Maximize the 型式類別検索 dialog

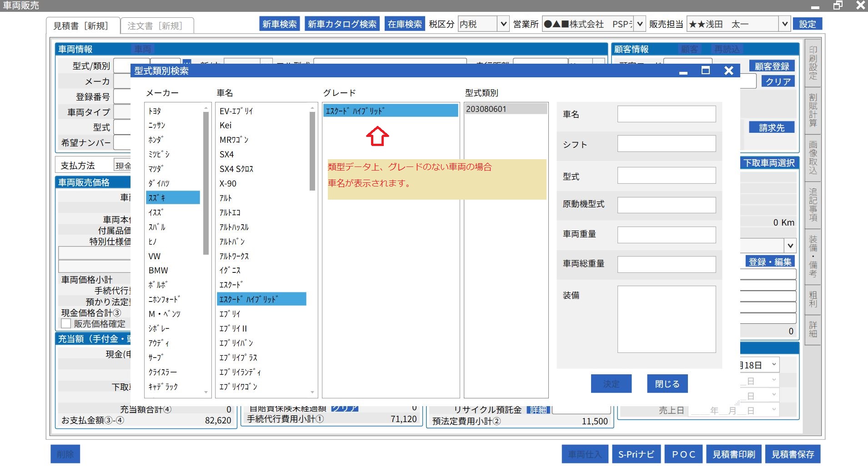point(705,70)
